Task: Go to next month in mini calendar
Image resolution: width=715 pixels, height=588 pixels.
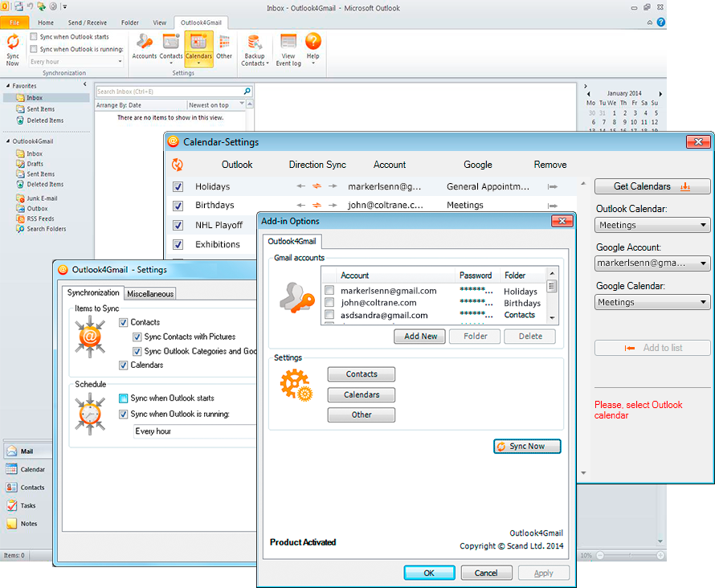Action: (660, 93)
